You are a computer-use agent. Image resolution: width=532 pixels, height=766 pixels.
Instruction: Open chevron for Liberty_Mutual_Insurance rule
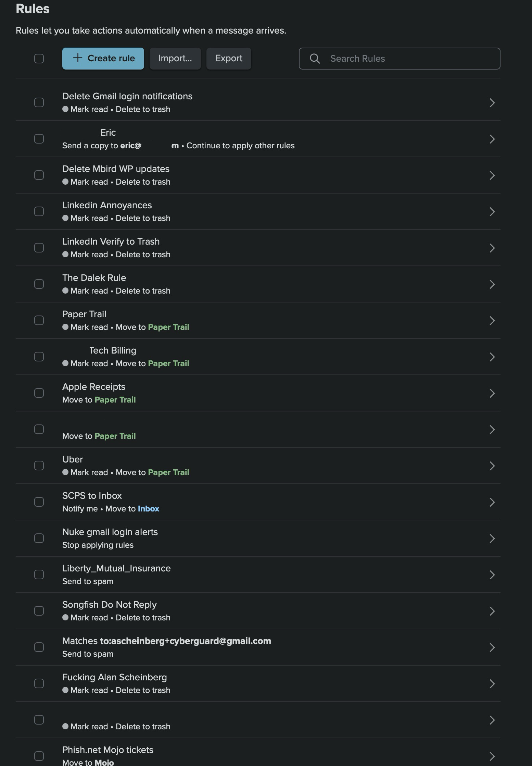point(492,575)
